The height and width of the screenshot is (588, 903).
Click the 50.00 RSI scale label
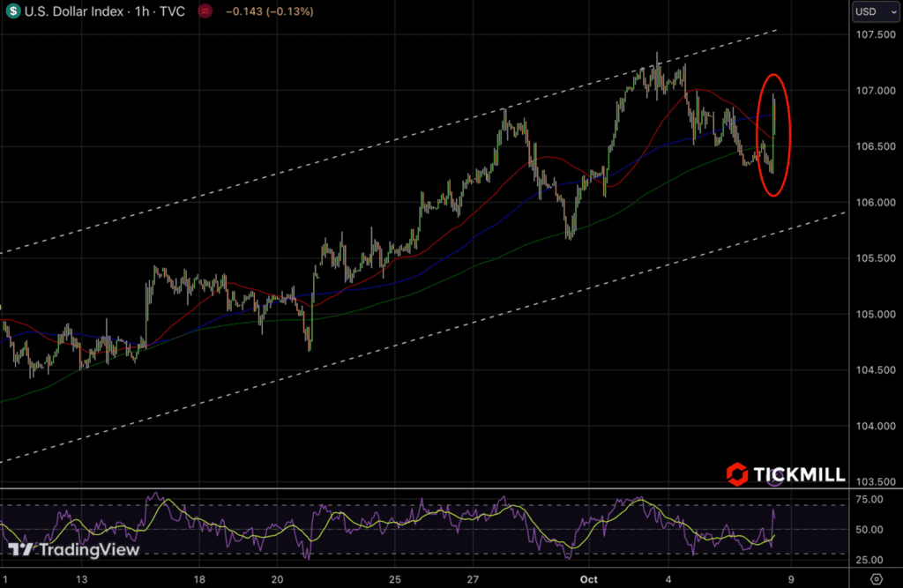coord(869,530)
